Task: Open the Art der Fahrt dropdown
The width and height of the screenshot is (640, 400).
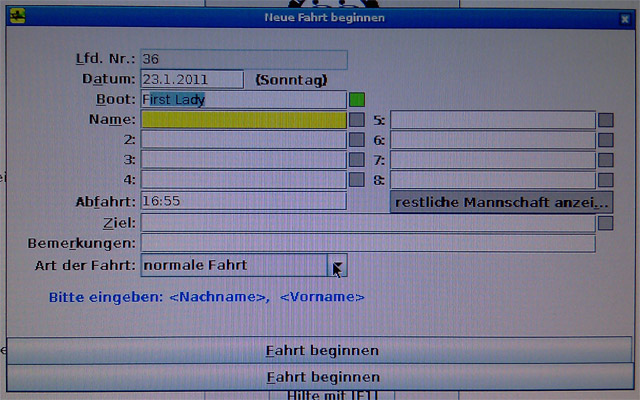Action: (338, 265)
